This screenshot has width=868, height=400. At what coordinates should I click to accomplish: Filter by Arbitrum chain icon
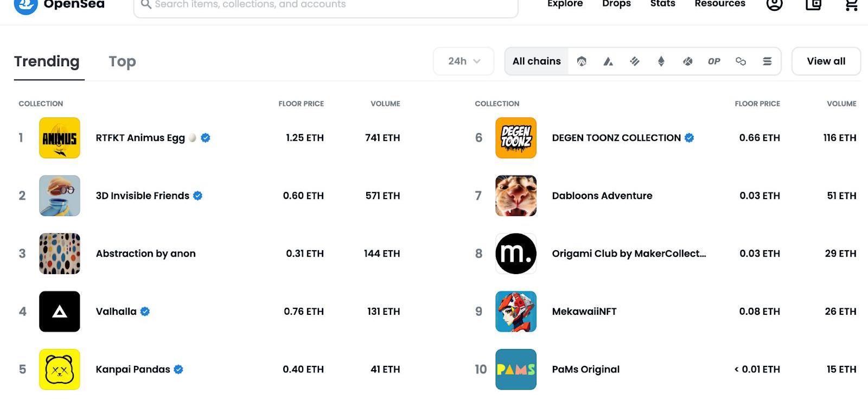[582, 61]
